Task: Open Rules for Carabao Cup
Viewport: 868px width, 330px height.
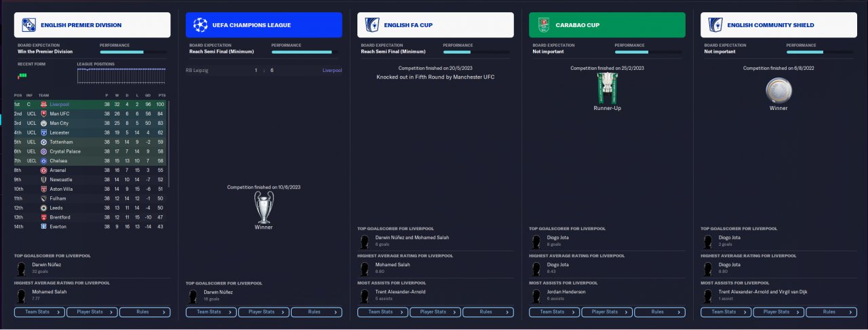Action: tap(659, 312)
